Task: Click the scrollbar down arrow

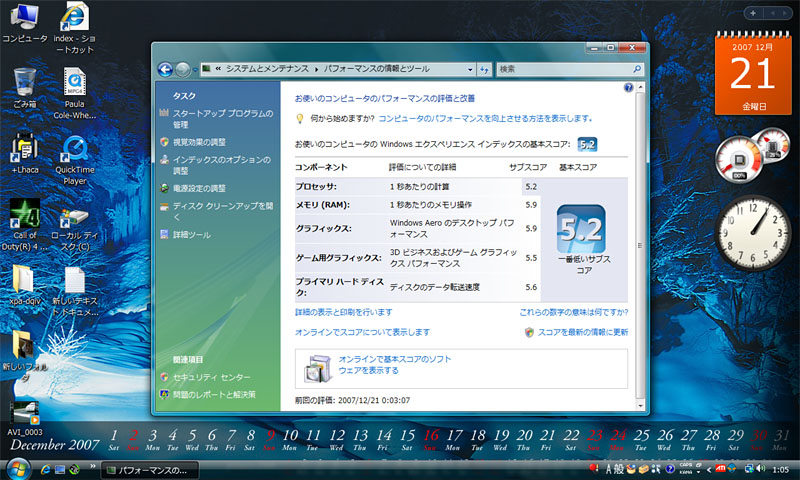Action: point(640,406)
